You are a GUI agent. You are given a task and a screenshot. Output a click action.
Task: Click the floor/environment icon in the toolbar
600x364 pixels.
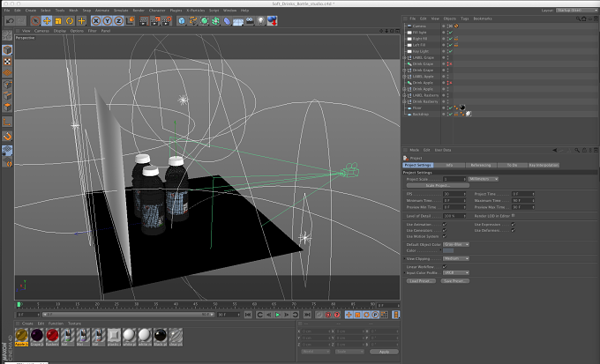[238, 20]
